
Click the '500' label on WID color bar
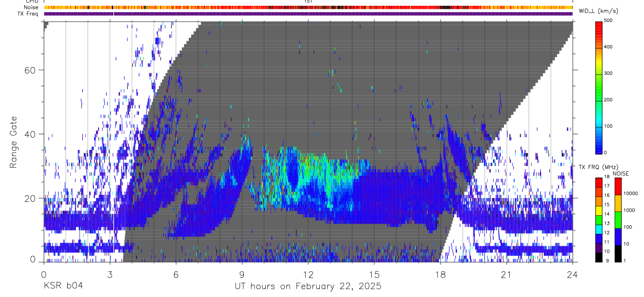[x=608, y=21]
